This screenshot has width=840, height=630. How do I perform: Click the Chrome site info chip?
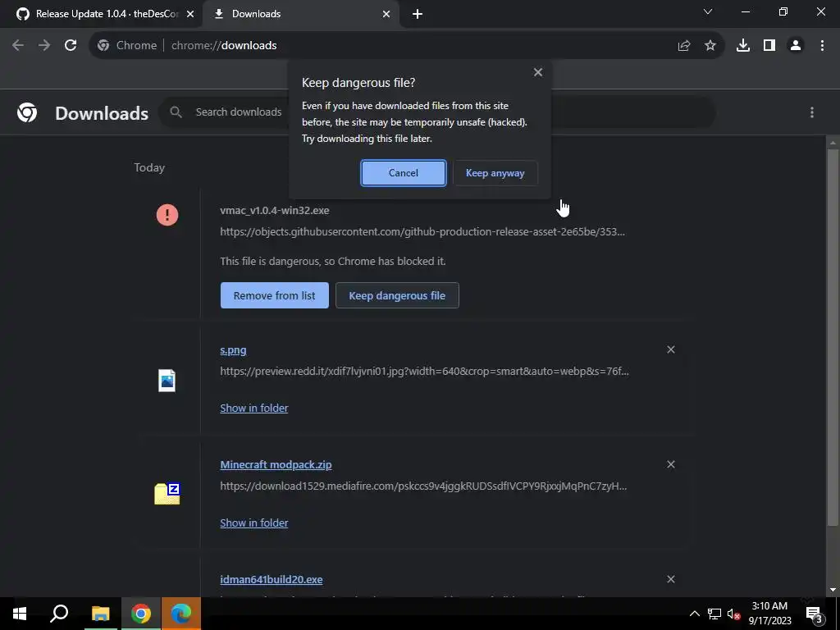(127, 46)
